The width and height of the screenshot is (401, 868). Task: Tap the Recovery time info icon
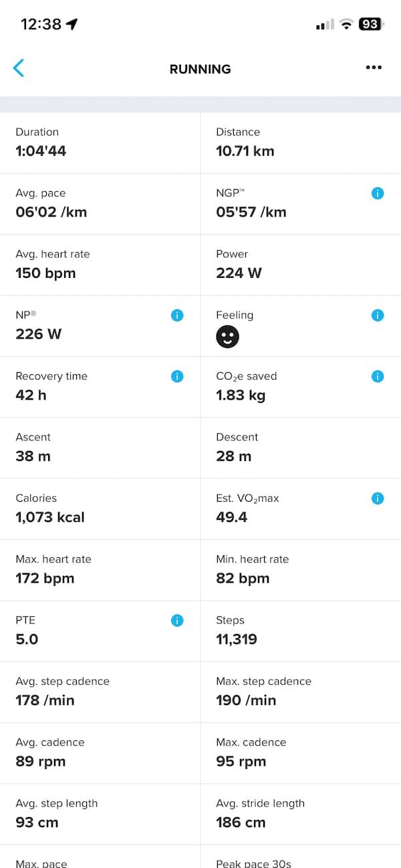tap(177, 376)
